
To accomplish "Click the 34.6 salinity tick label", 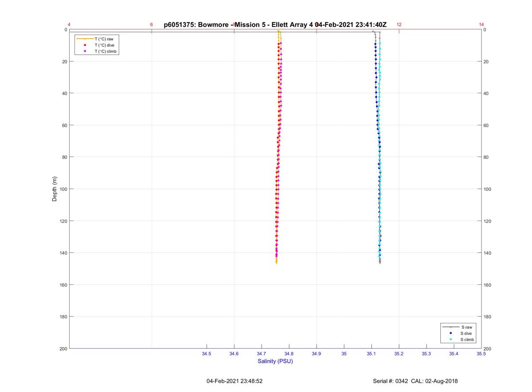I will 234,354.
